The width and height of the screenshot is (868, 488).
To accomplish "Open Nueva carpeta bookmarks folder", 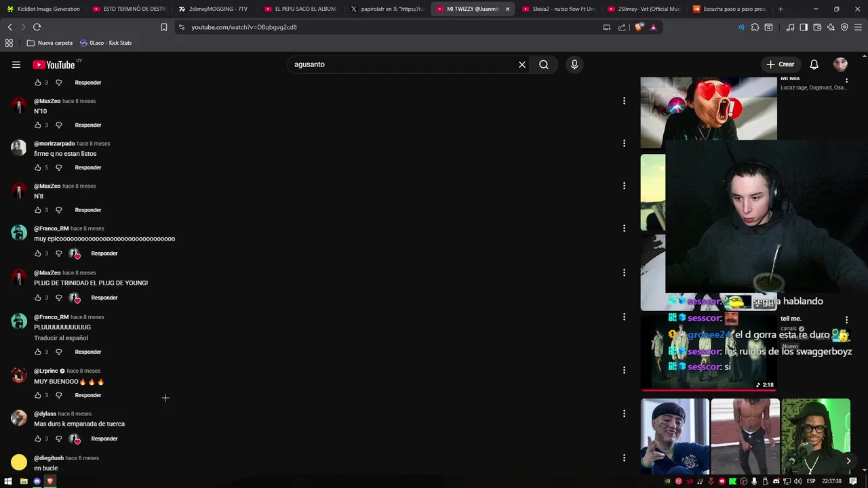I will (50, 43).
